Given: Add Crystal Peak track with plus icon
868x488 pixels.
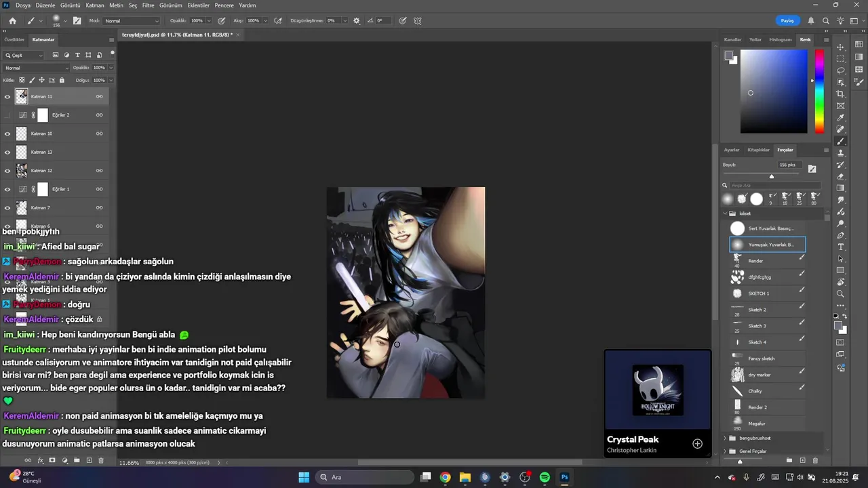Looking at the screenshot, I should (697, 444).
